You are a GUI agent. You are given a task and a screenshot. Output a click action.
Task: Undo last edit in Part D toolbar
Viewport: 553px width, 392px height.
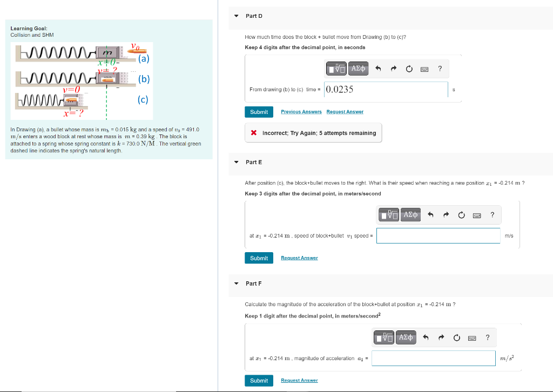tap(378, 69)
